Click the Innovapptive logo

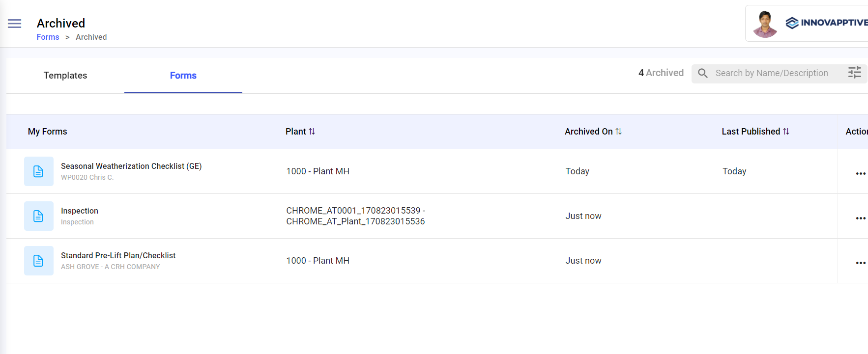pyautogui.click(x=827, y=23)
